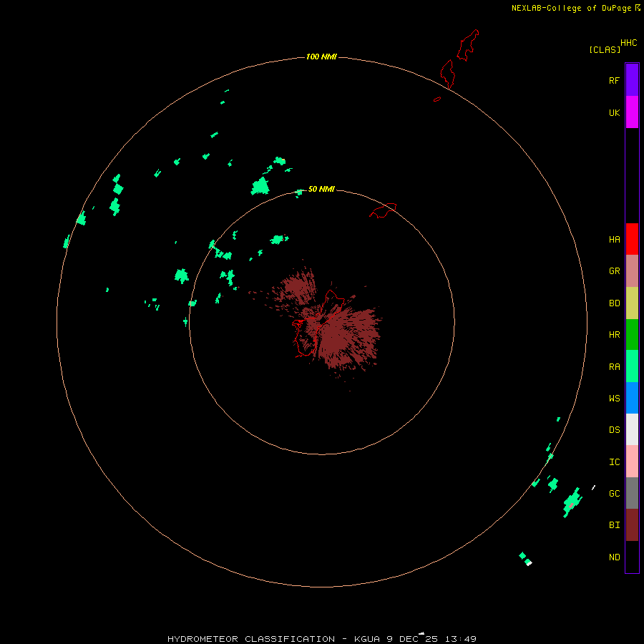Screen dimensions: 644x644
Task: Click the GC legend label
Action: 614,493
